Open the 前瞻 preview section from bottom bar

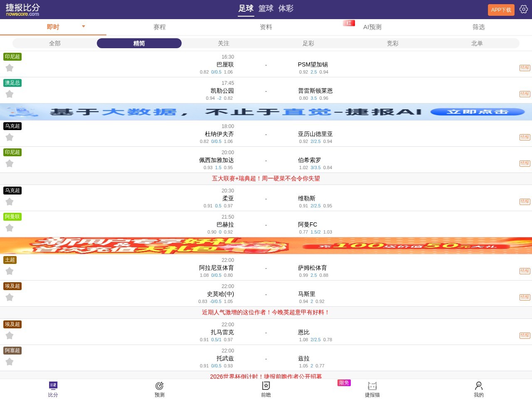pos(266,389)
